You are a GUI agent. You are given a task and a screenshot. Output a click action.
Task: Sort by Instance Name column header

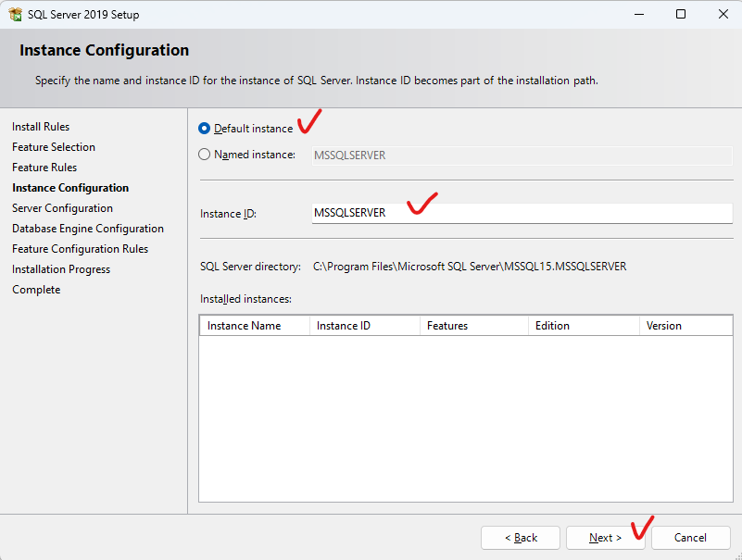pos(255,326)
